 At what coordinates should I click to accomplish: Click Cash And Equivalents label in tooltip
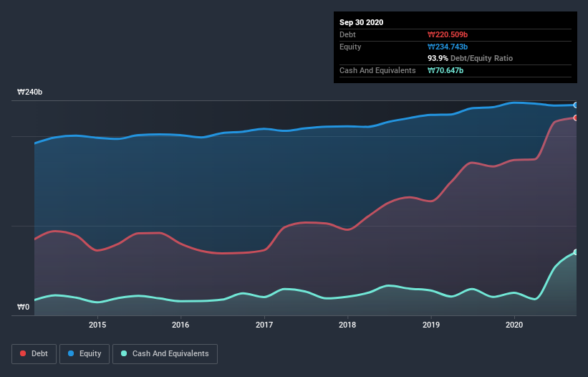(x=377, y=70)
